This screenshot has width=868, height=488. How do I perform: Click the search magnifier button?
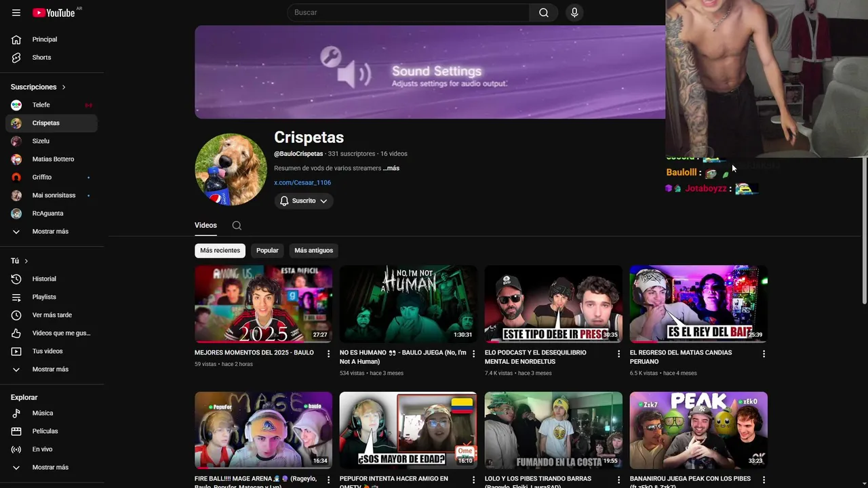544,13
